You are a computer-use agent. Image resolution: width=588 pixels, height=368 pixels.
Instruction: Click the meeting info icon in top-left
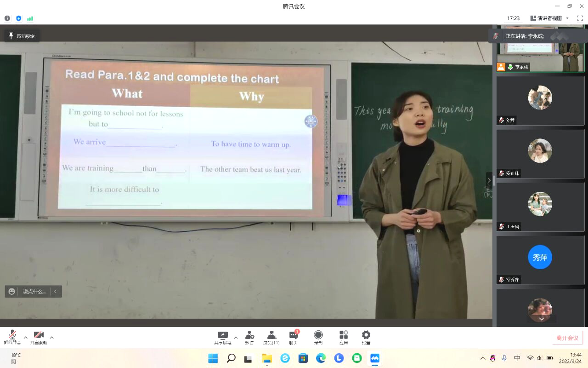click(x=7, y=18)
